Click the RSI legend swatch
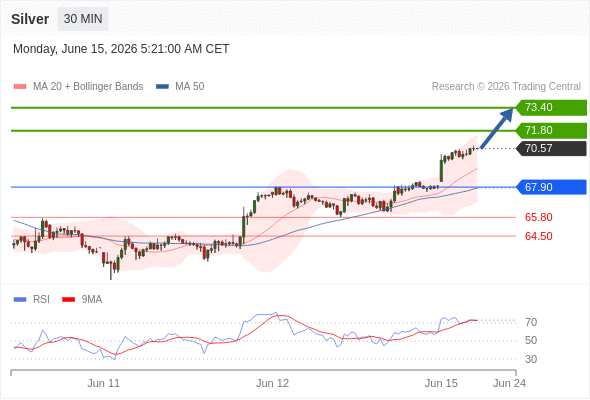The image size is (590, 400). 20,300
